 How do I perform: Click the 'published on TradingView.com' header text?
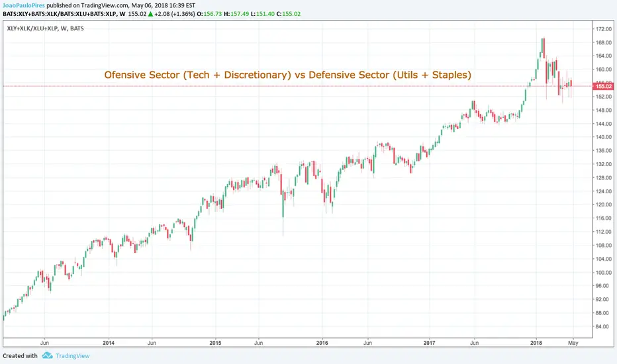coord(87,5)
